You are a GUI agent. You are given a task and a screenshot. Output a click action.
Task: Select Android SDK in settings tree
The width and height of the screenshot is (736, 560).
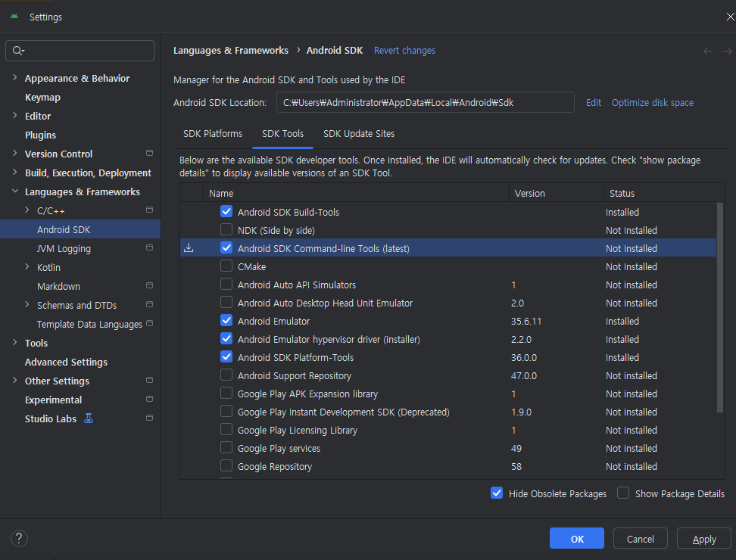click(80, 229)
